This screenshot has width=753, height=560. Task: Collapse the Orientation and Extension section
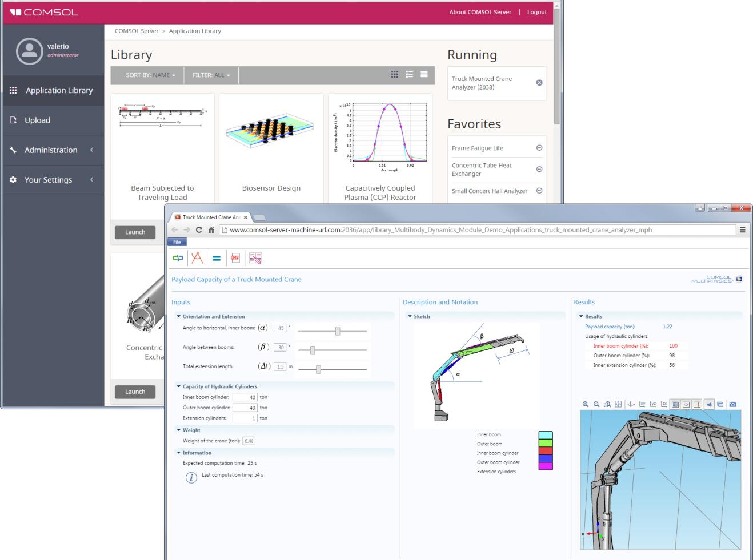179,316
